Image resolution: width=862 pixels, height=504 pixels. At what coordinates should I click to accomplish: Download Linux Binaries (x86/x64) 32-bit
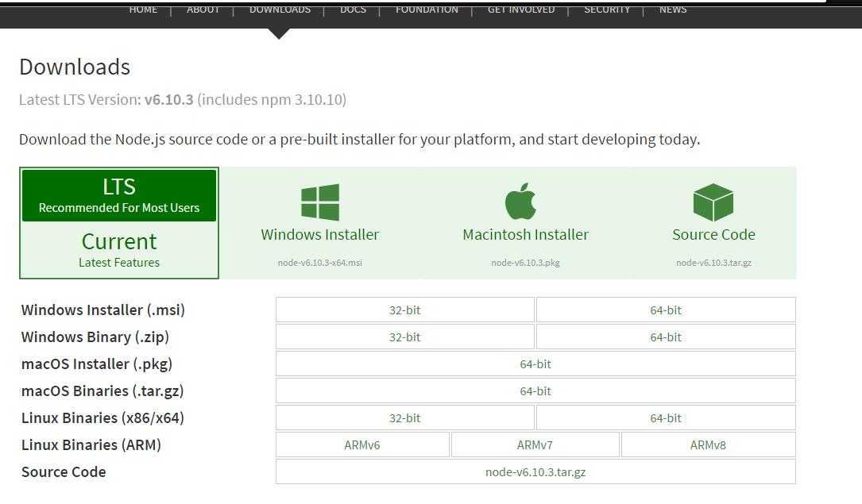coord(405,417)
